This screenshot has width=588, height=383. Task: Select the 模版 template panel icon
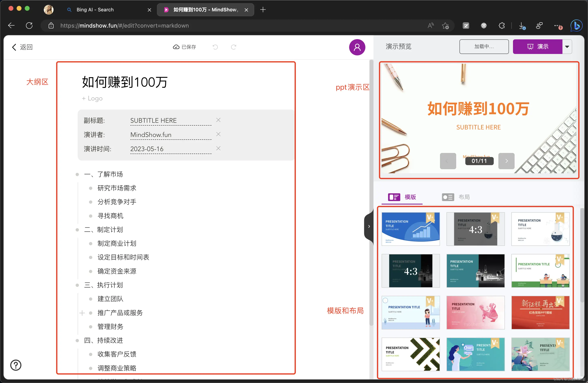(x=394, y=197)
